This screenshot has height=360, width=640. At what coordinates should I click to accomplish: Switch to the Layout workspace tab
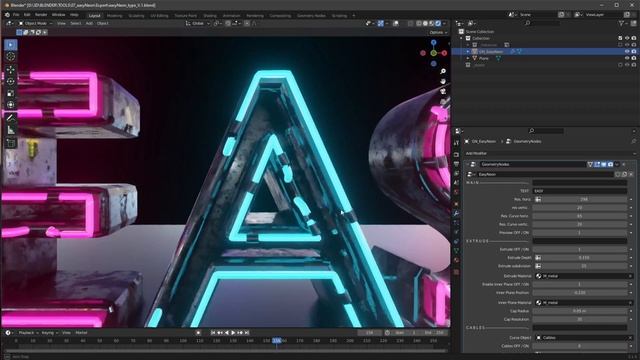(94, 16)
